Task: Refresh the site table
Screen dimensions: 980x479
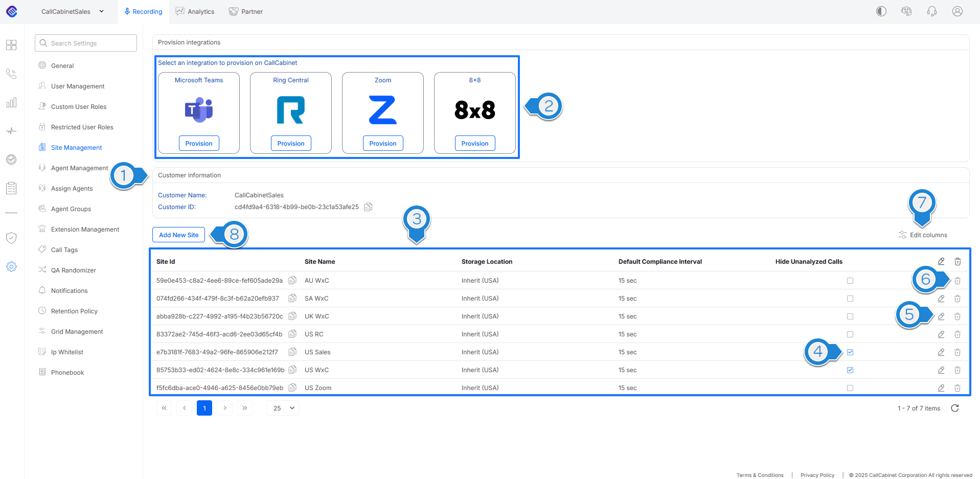Action: [x=955, y=408]
